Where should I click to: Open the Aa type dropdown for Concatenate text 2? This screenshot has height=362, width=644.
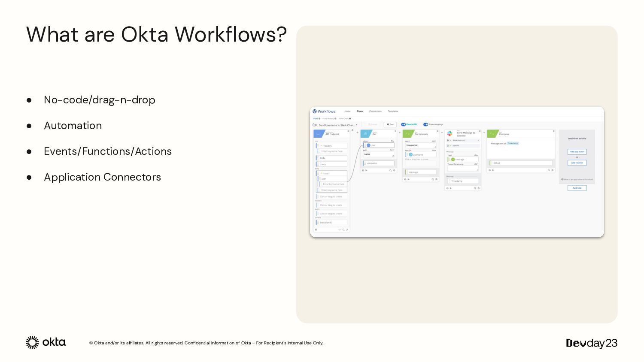434,150
